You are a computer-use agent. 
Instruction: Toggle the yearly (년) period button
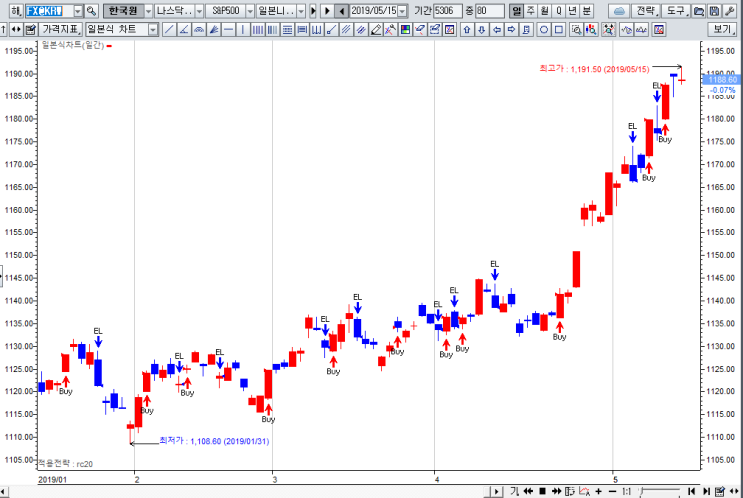(572, 11)
